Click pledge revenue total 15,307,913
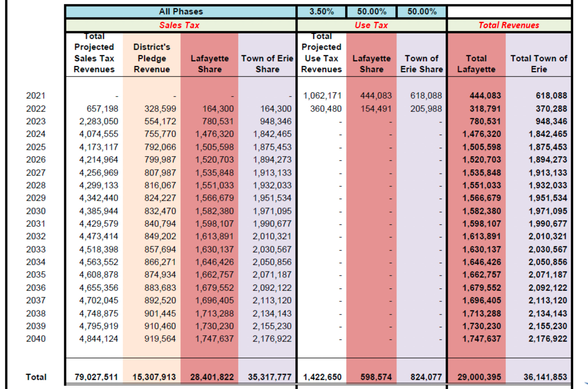Viewport: 588px width, 389px height. click(x=154, y=377)
